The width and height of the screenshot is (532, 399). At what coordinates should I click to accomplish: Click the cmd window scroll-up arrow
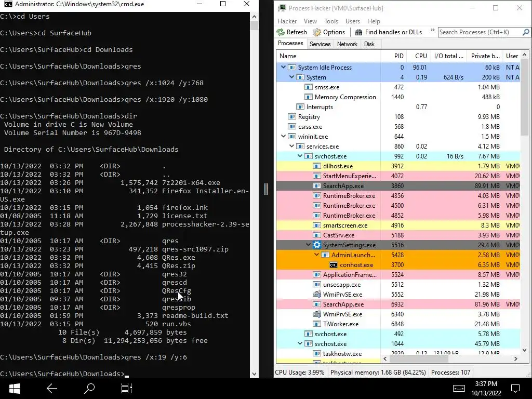[x=254, y=16]
